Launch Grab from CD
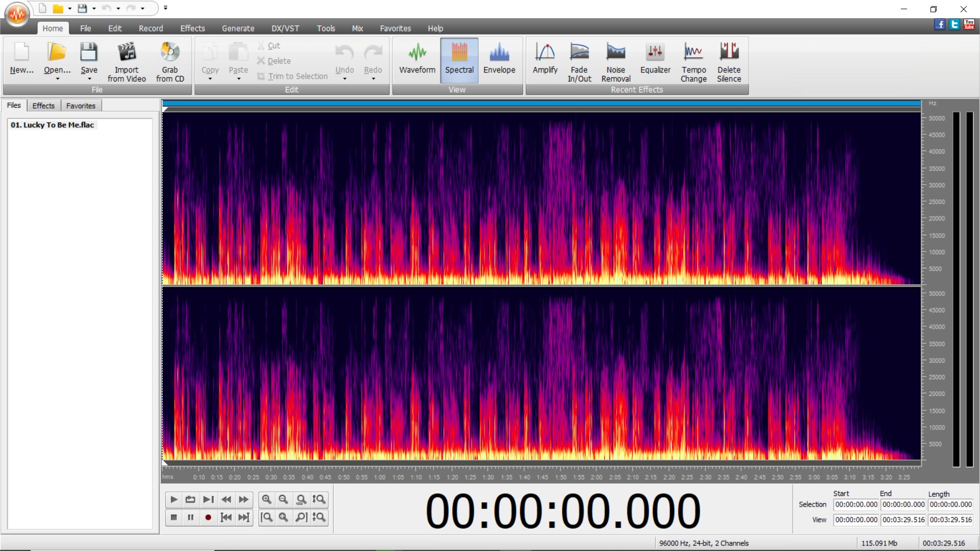The width and height of the screenshot is (980, 551). coord(170,61)
